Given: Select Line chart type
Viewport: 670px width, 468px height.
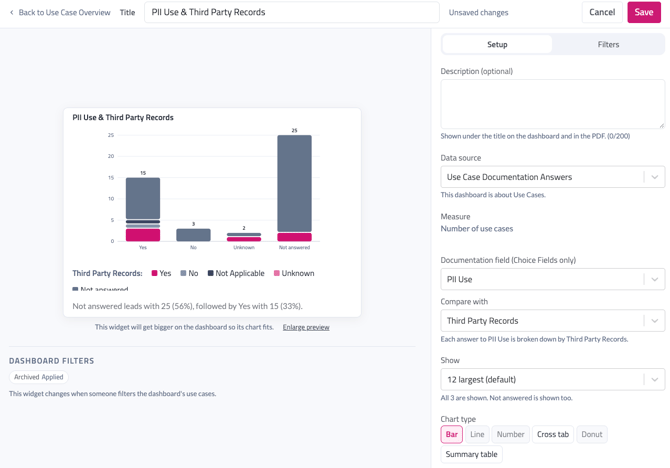Looking at the screenshot, I should [477, 434].
